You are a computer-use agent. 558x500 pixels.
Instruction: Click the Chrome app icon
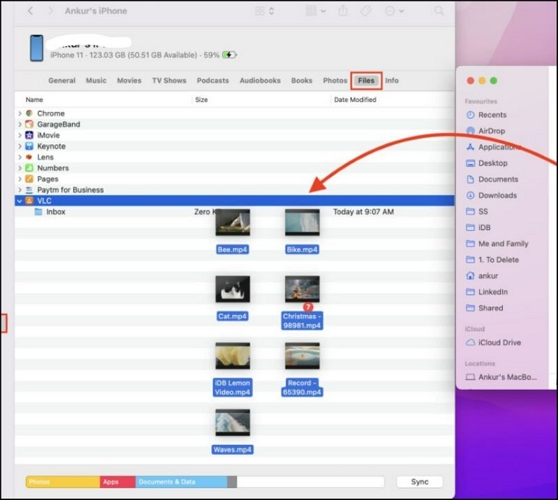click(x=29, y=113)
